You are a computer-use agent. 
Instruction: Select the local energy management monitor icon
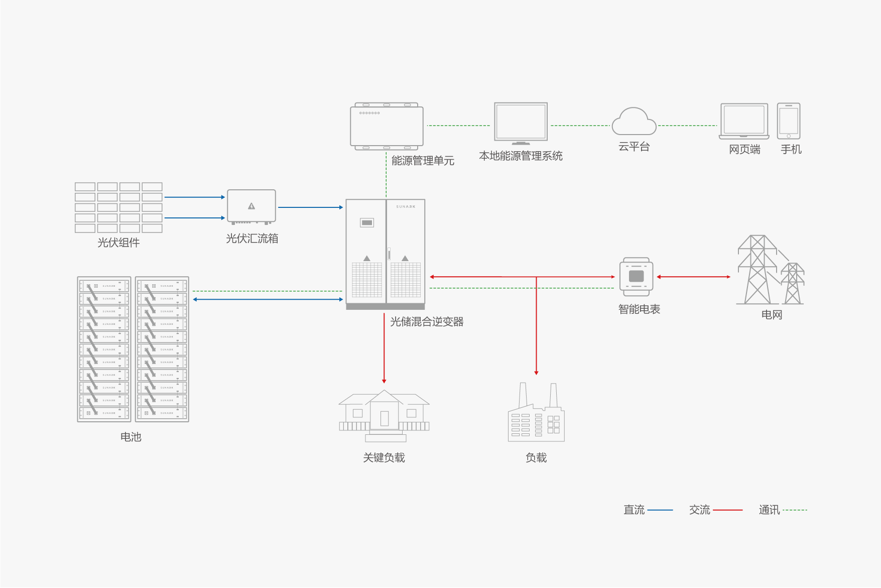tap(521, 123)
